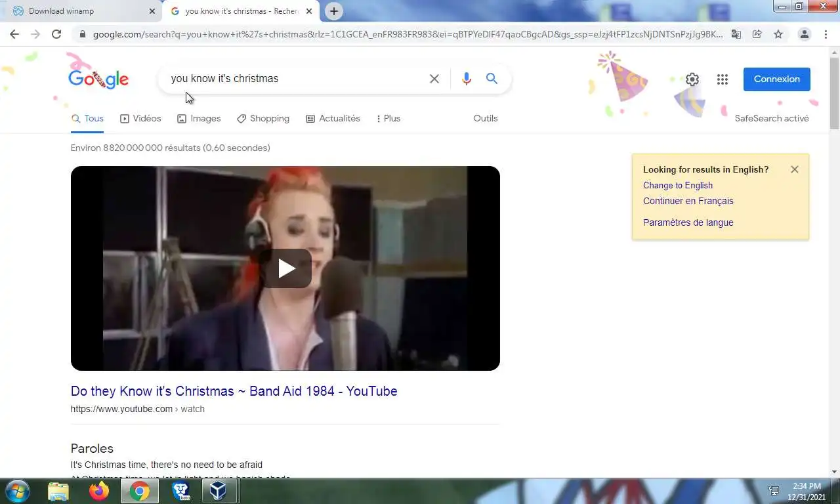840x504 pixels.
Task: Open the Windows Start menu
Action: coord(17,491)
